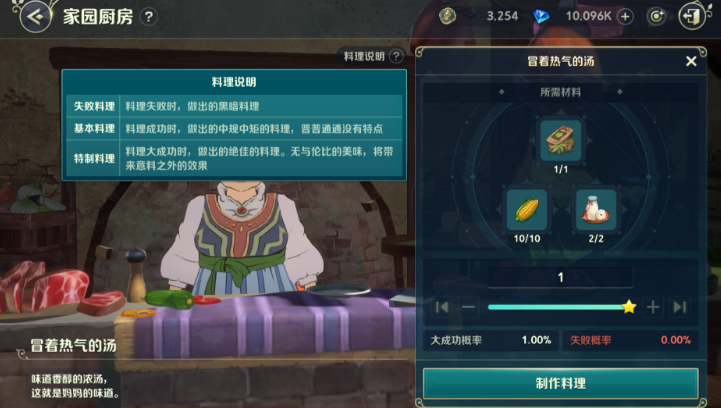The width and height of the screenshot is (721, 408).
Task: Select the top wrapped ingredient item
Action: [x=561, y=140]
